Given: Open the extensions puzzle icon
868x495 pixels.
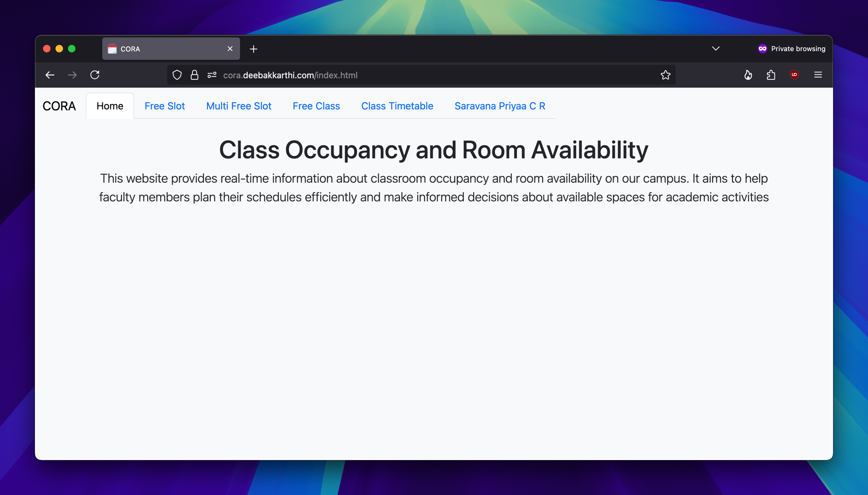Looking at the screenshot, I should pos(771,75).
